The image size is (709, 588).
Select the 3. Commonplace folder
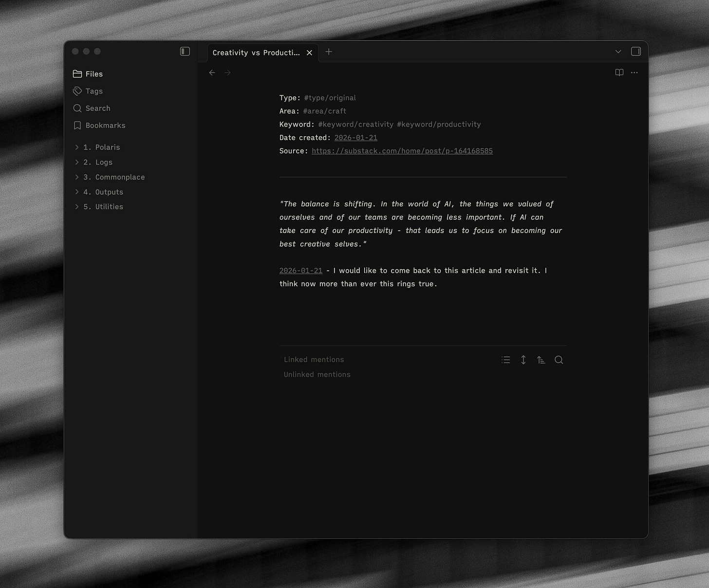[114, 177]
